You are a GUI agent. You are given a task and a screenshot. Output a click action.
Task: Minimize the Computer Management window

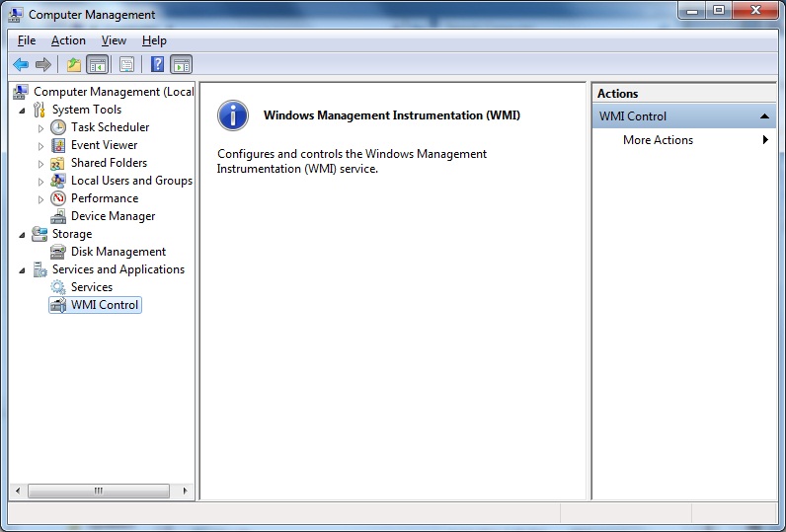(x=692, y=10)
